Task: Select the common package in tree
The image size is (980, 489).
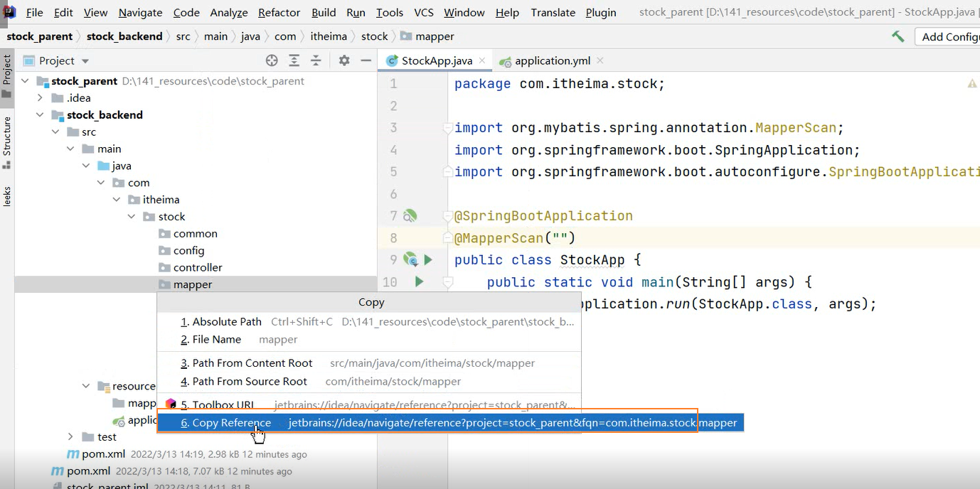Action: click(x=188, y=234)
